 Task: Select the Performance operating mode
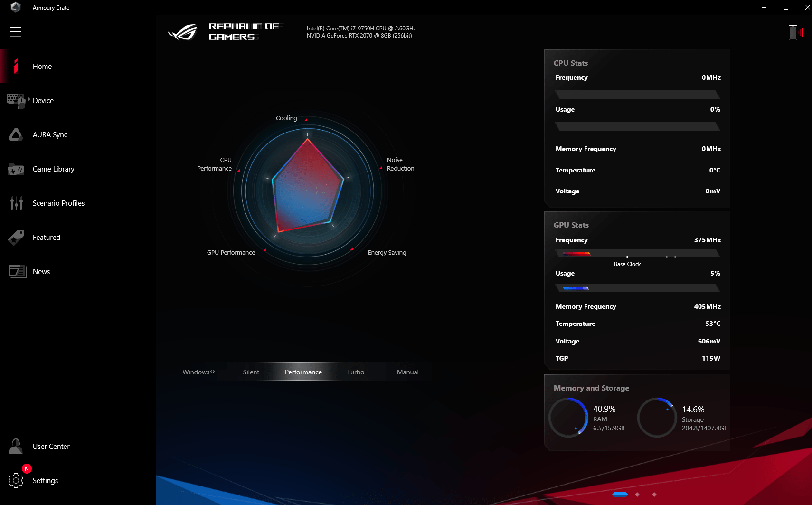tap(303, 372)
